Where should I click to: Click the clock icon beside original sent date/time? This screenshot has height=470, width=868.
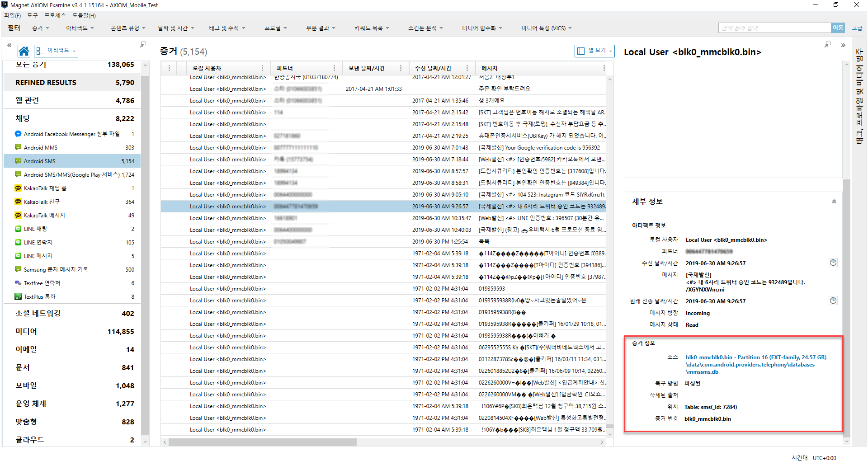point(833,301)
